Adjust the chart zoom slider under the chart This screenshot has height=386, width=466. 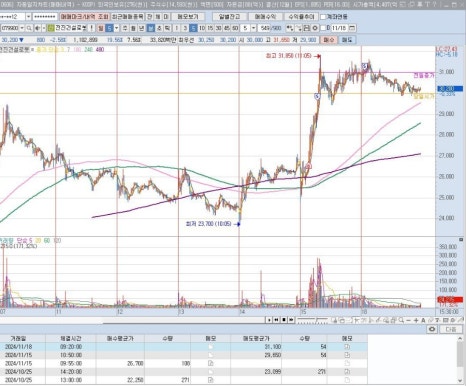(312, 320)
